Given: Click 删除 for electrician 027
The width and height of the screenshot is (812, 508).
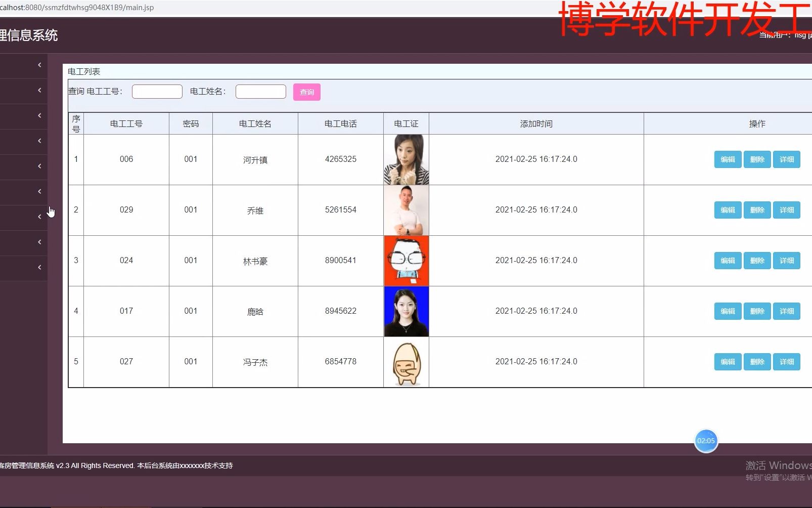Looking at the screenshot, I should click(757, 362).
